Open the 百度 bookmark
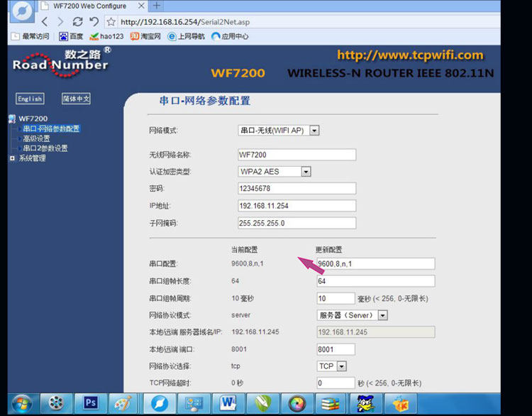Image resolution: width=532 pixels, height=416 pixels. pyautogui.click(x=71, y=36)
